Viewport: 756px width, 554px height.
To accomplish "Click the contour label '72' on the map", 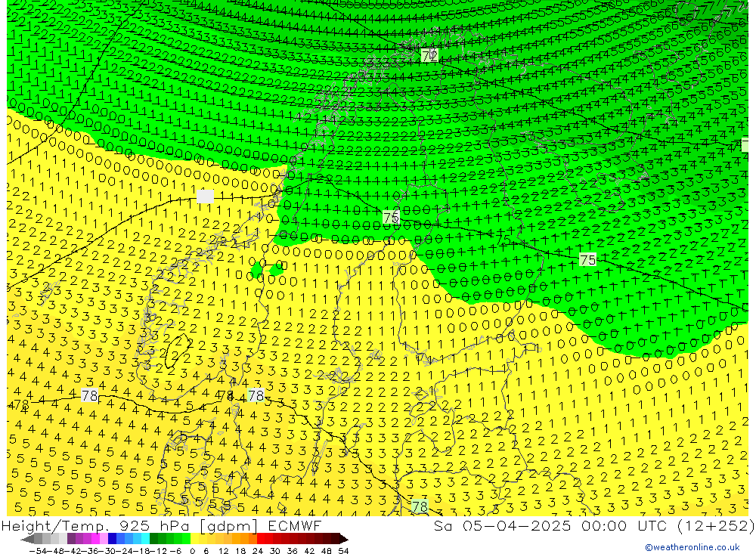I will coord(429,55).
